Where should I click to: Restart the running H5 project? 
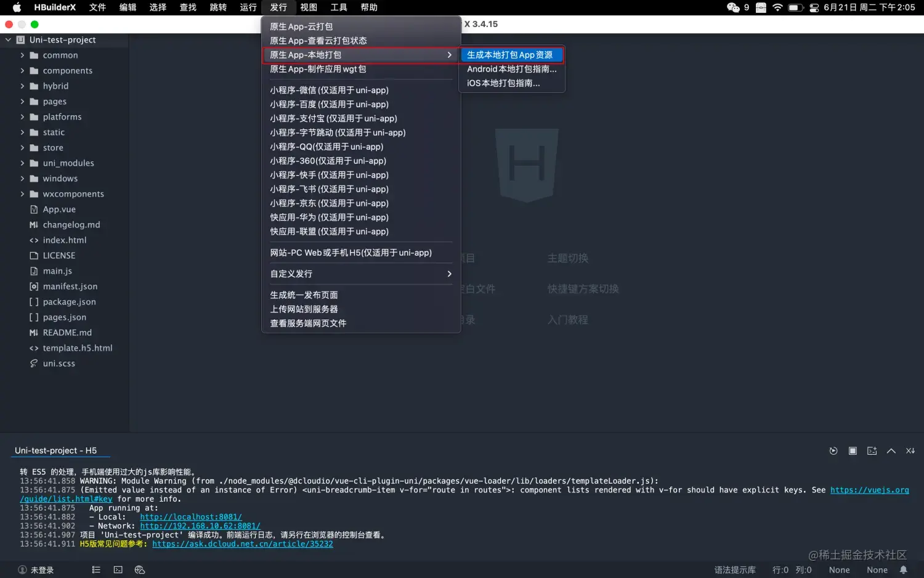point(833,450)
